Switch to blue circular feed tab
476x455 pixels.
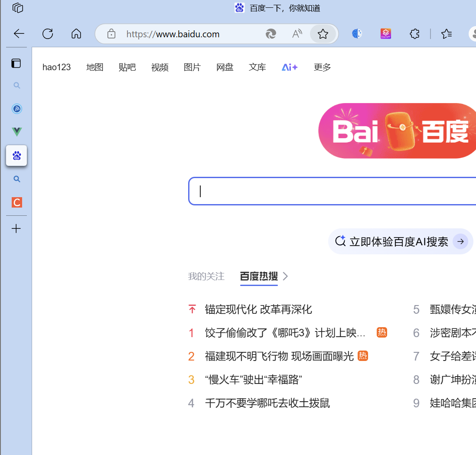(x=17, y=109)
